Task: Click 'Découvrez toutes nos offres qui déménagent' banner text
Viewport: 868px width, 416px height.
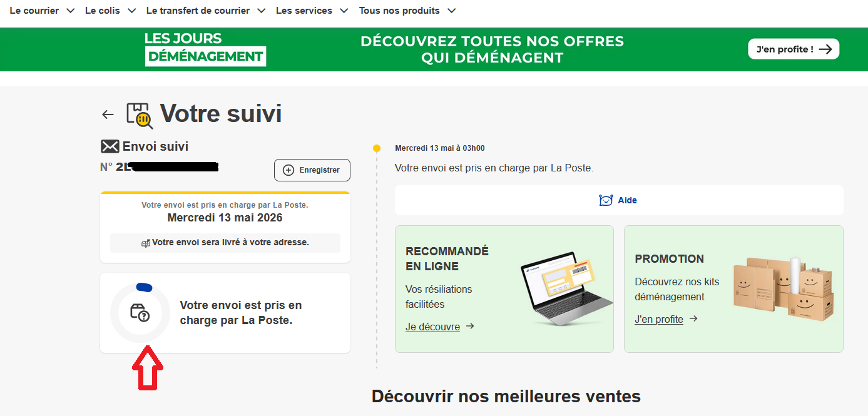Action: pos(492,49)
